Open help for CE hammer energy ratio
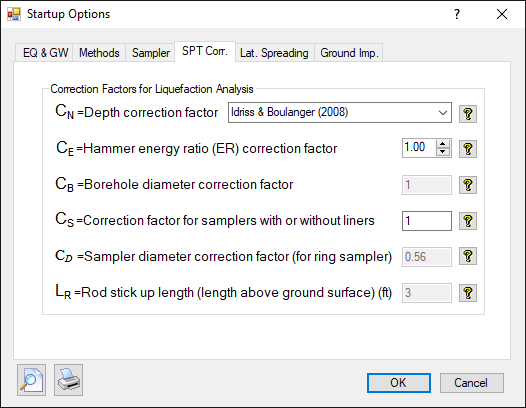The image size is (526, 408). [468, 149]
